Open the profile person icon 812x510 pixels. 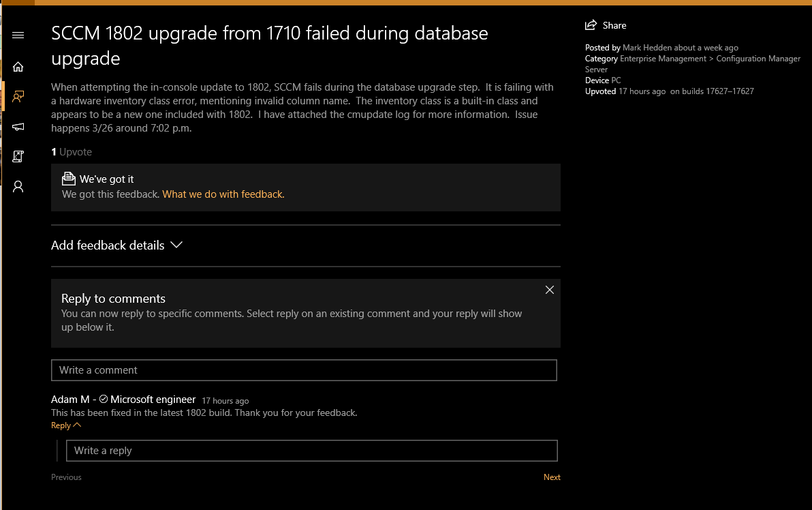(x=18, y=187)
